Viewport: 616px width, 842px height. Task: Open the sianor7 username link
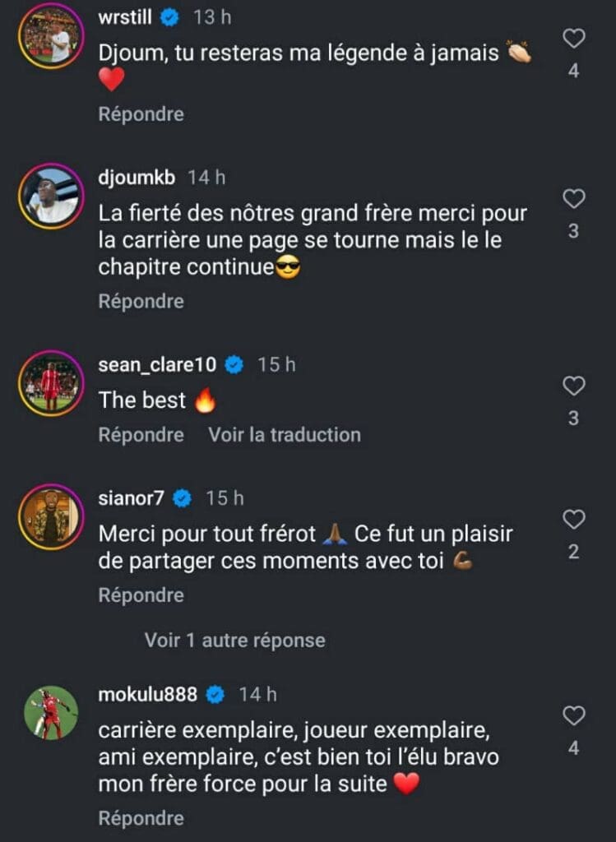[x=132, y=498]
